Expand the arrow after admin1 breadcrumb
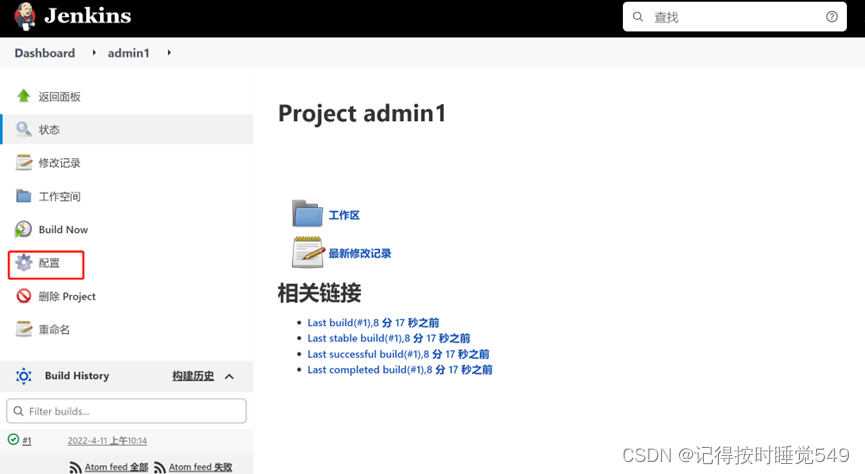Screen dimensions: 865x474 pyautogui.click(x=169, y=53)
